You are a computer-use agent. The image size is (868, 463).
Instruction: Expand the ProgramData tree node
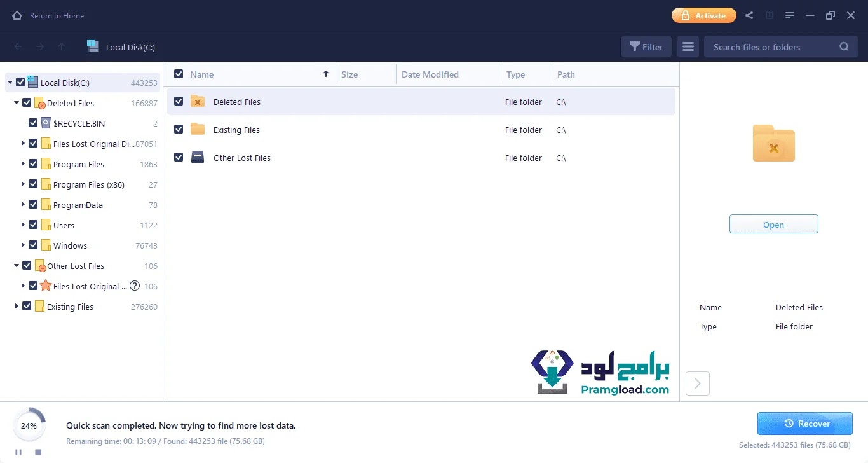click(x=24, y=205)
